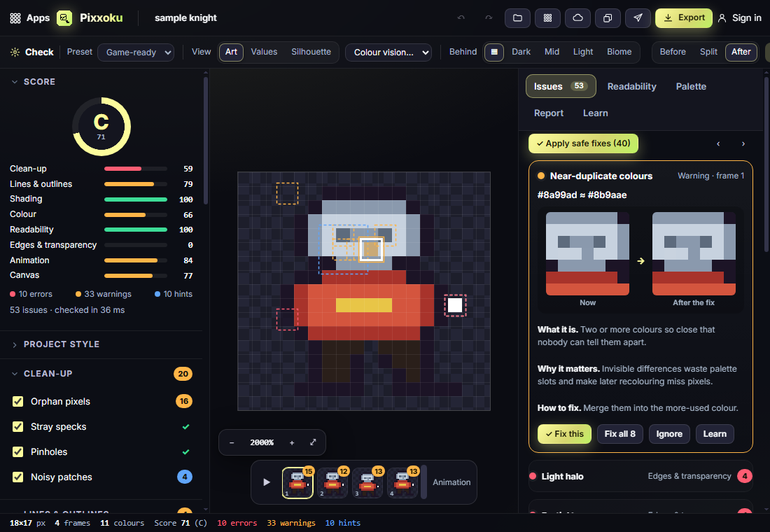Open the Game-ready preset dropdown
Viewport: 770px width, 532px height.
pos(136,52)
